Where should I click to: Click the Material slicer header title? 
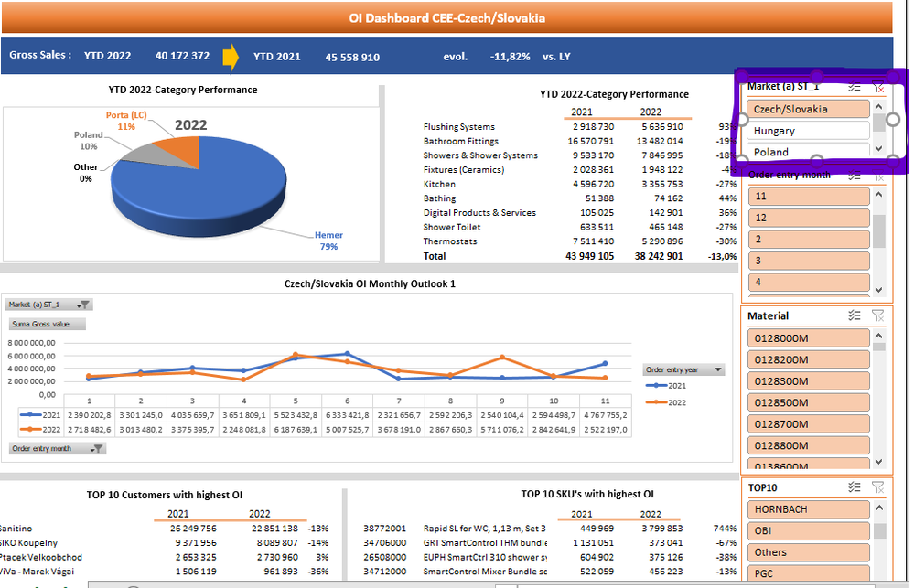(769, 315)
